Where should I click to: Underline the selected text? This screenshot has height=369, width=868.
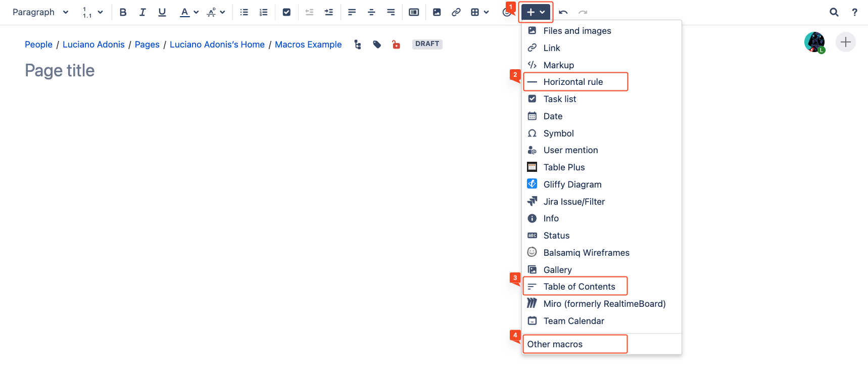(x=162, y=12)
